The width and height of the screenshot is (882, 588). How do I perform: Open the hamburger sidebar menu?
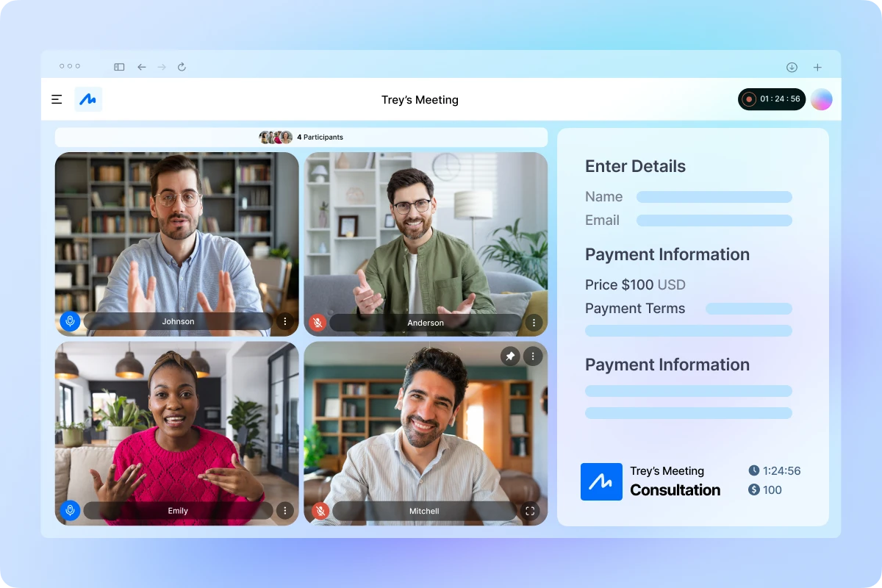(x=57, y=98)
